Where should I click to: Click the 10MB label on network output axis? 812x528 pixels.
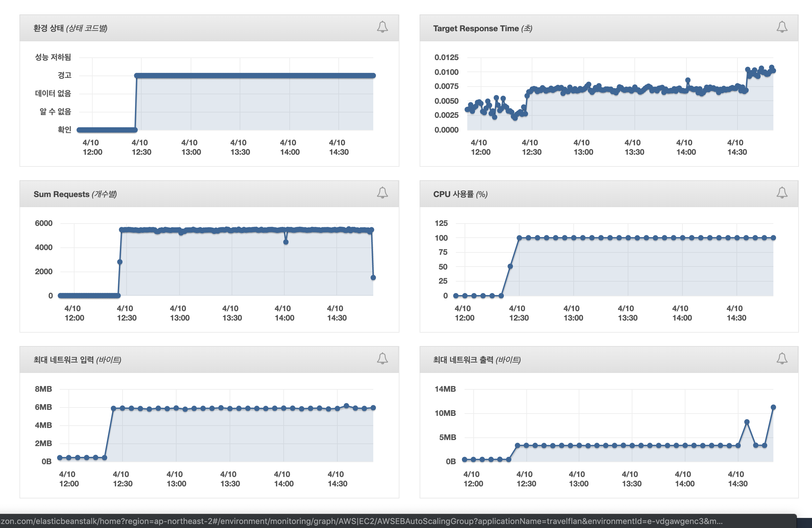[445, 413]
